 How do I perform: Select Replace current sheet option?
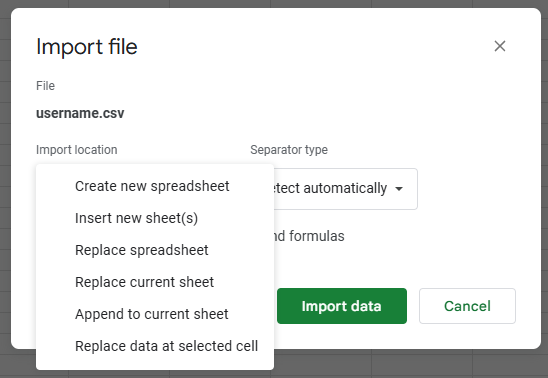tap(155, 282)
